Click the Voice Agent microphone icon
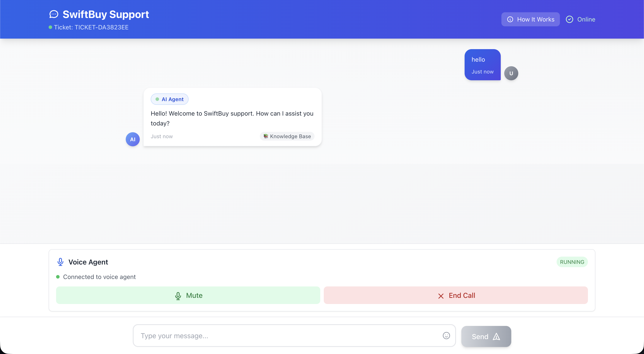644x354 pixels. pos(60,262)
